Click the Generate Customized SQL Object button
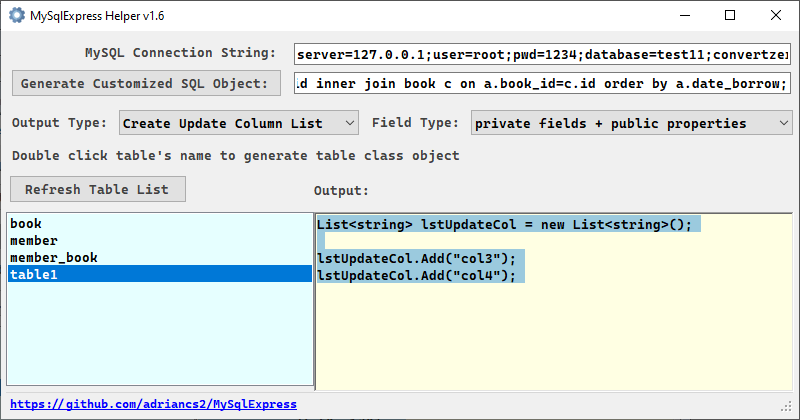Viewport: 800px width, 420px height. pyautogui.click(x=146, y=83)
